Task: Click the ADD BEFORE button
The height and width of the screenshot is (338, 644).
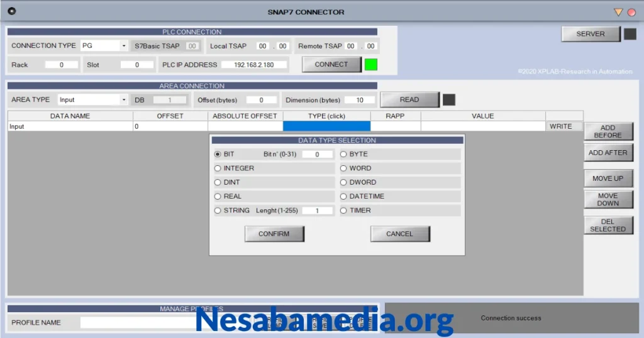Action: 608,131
